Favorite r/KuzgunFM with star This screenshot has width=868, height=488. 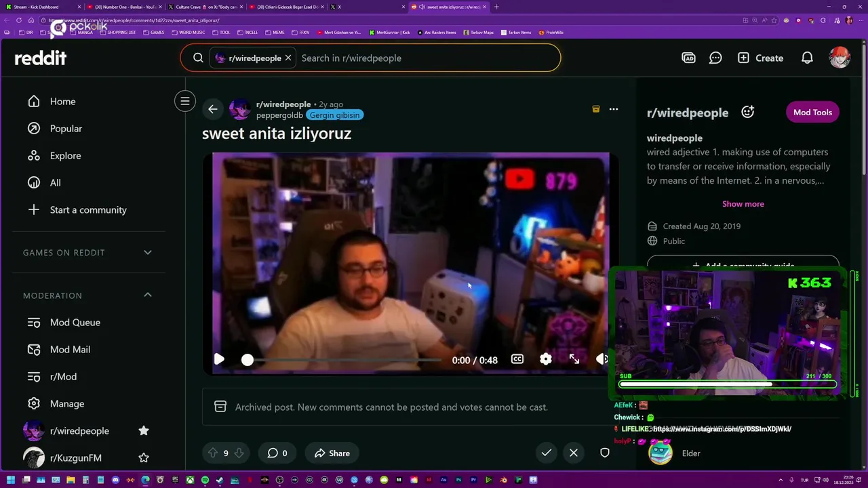144,458
